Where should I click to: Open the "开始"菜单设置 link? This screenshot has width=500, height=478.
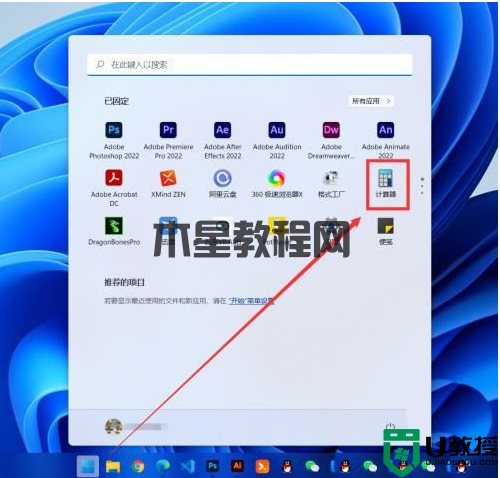pyautogui.click(x=251, y=301)
